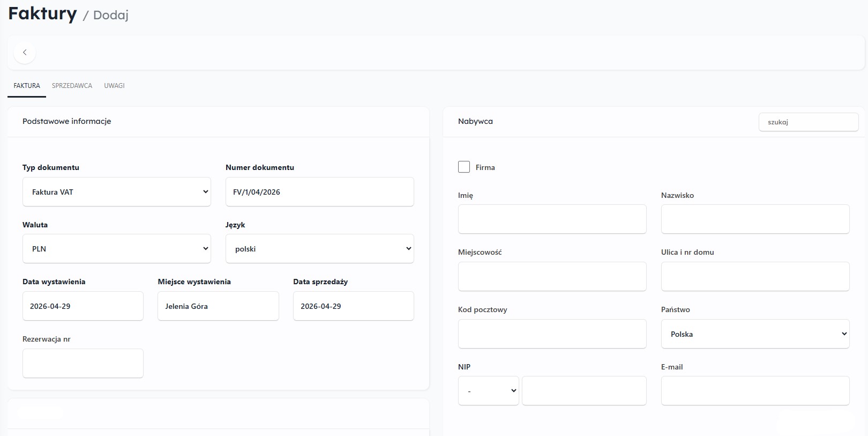Open the NIP prefix dropdown
Image resolution: width=868 pixels, height=436 pixels.
click(x=489, y=391)
